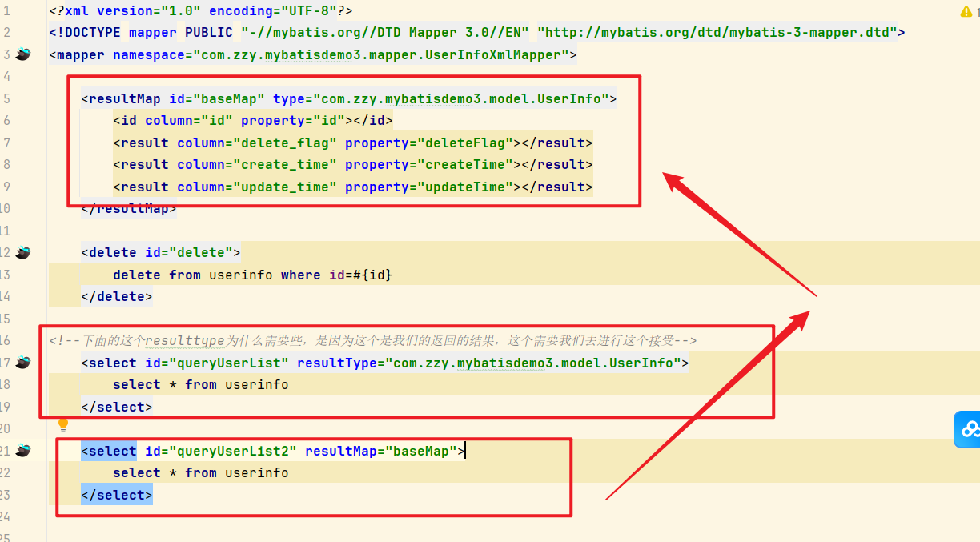The image size is (980, 542).
Task: Click "select * from userinfo" on line 22
Action: pyautogui.click(x=201, y=472)
